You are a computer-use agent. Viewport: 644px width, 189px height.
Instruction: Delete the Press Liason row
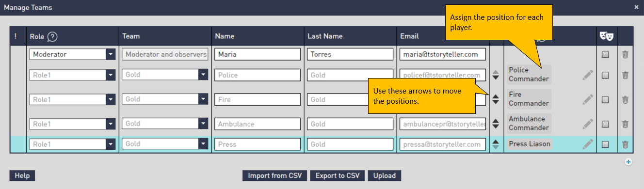625,144
